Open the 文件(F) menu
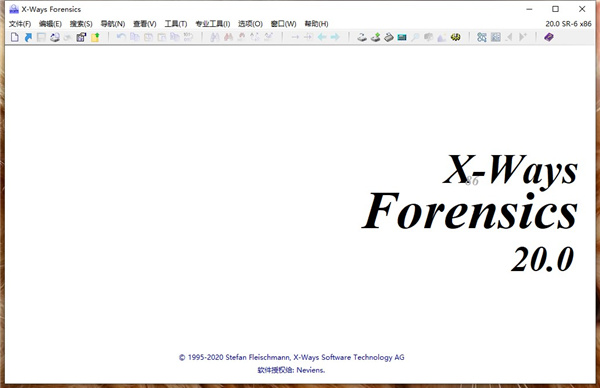 [x=20, y=24]
